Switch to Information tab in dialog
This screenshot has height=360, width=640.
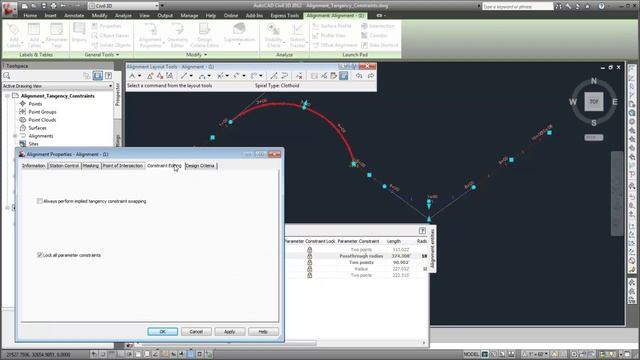coord(33,166)
